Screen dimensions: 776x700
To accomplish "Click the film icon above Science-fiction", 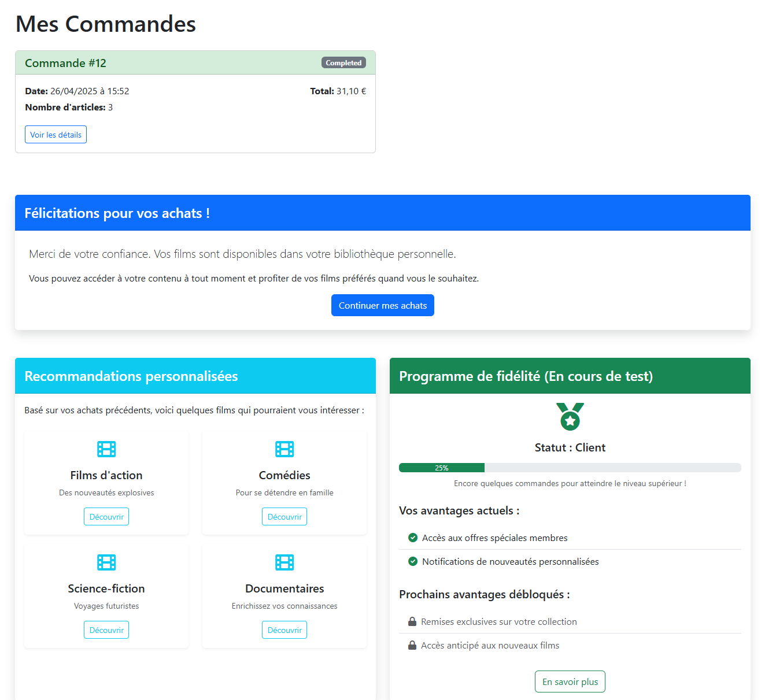I will (106, 562).
